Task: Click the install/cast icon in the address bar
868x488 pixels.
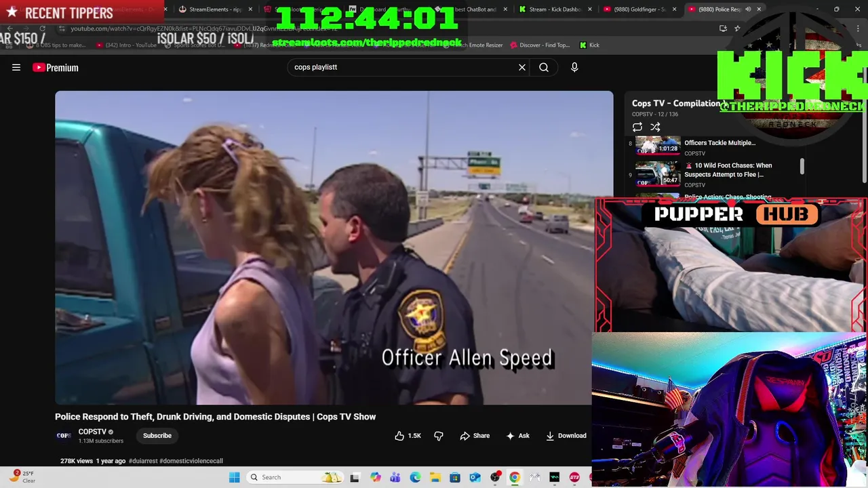Action: point(723,28)
